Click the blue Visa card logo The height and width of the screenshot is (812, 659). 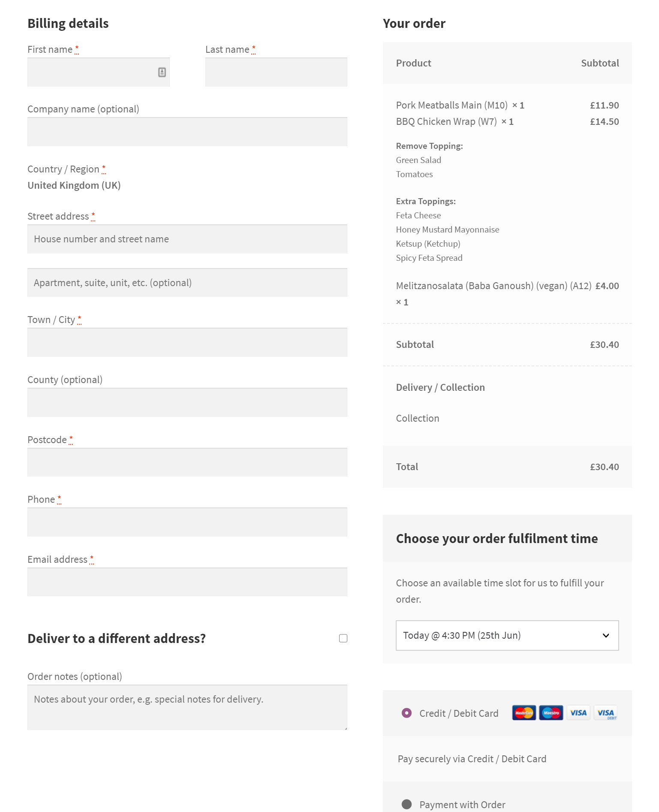point(578,713)
